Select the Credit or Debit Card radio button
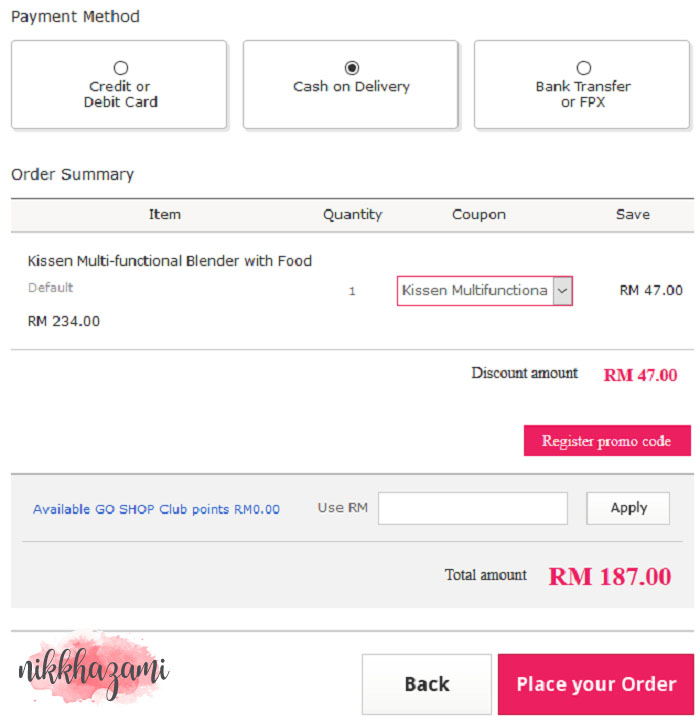Image resolution: width=700 pixels, height=723 pixels. (121, 68)
